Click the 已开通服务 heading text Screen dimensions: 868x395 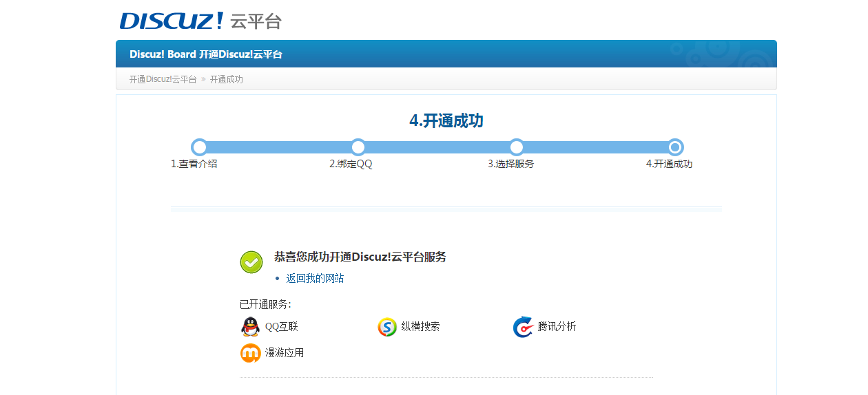coord(265,304)
